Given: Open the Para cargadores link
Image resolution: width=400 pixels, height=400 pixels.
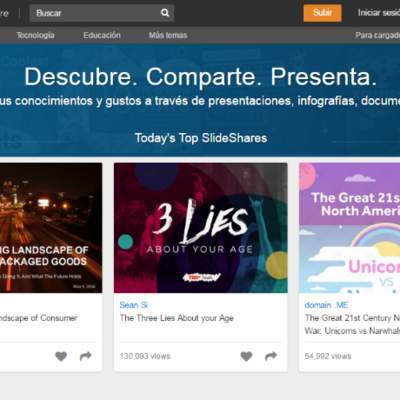Looking at the screenshot, I should [x=378, y=35].
